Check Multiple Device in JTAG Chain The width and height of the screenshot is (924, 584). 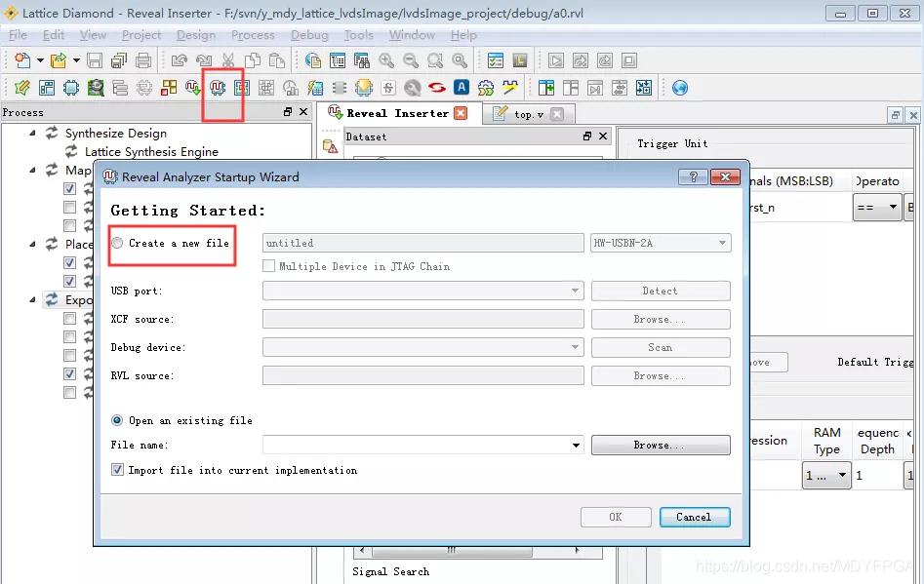coord(356,266)
